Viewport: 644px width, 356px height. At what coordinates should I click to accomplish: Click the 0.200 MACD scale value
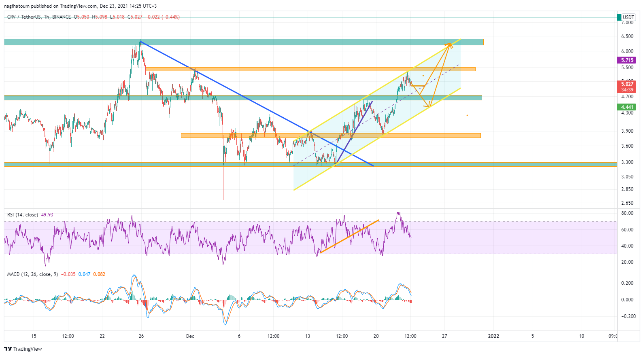(x=627, y=283)
